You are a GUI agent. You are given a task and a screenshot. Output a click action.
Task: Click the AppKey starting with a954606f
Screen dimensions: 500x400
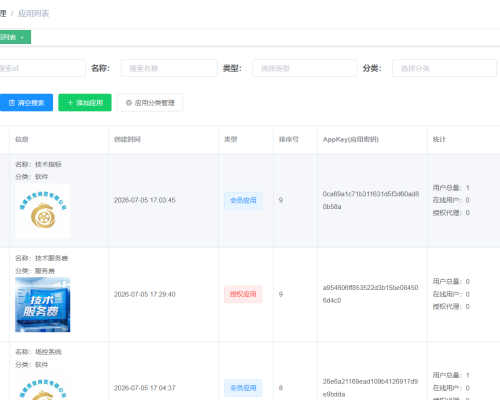370,294
